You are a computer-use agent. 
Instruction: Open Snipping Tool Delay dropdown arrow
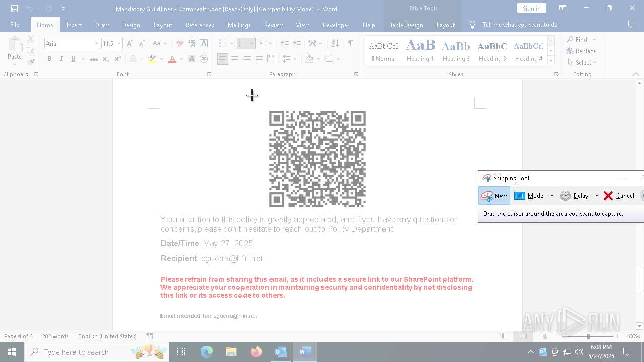(597, 196)
